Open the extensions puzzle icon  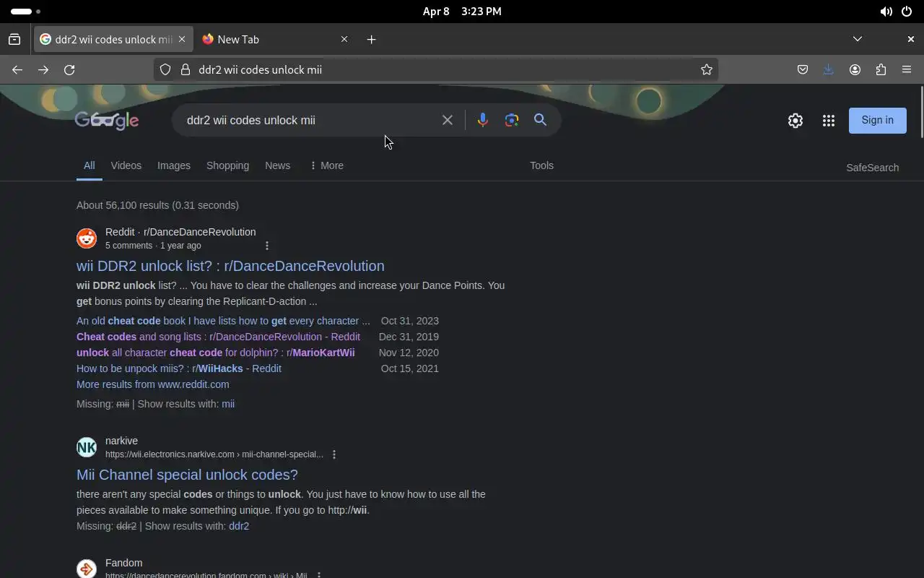(x=881, y=69)
